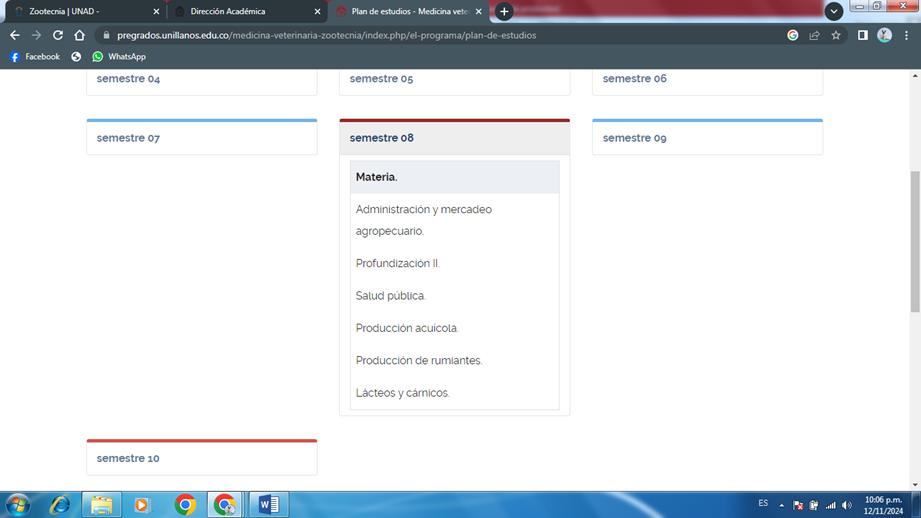The width and height of the screenshot is (921, 518).
Task: Click the volume icon in system tray
Action: (x=847, y=505)
